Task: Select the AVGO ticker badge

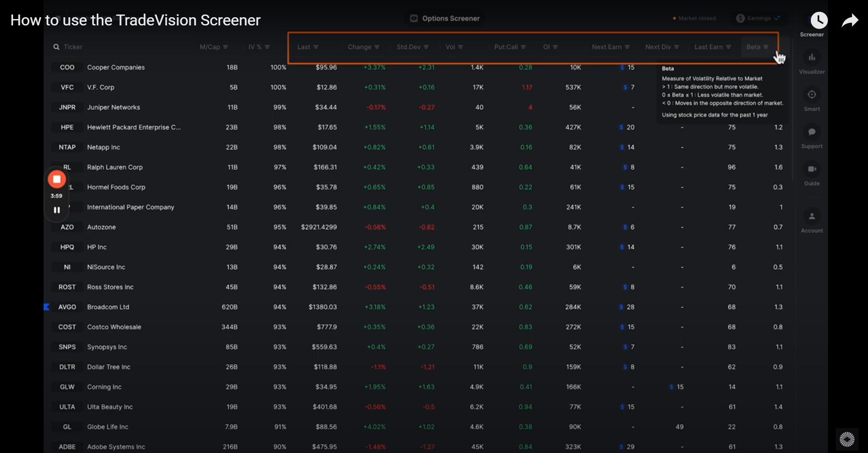Action: 67,307
